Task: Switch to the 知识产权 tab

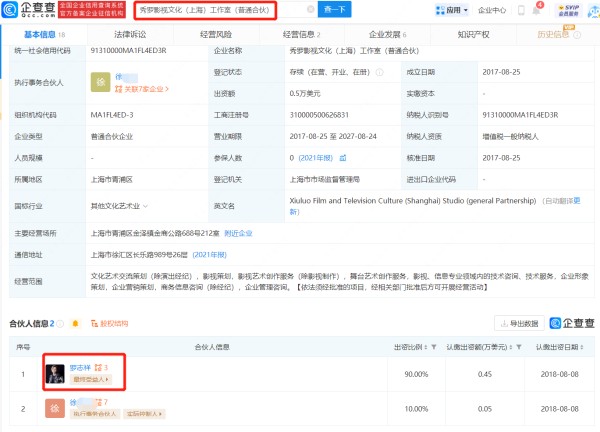Action: 473,35
